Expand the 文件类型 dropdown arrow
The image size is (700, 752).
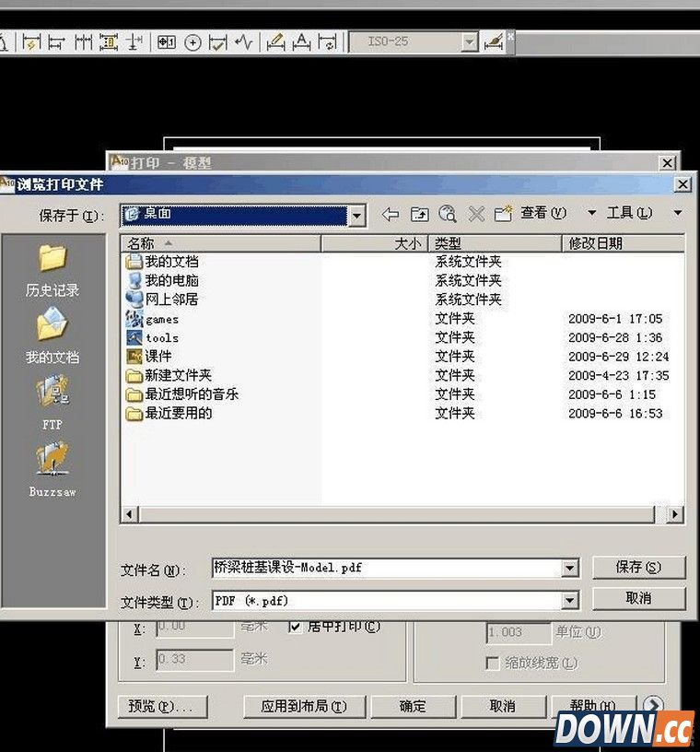[569, 601]
